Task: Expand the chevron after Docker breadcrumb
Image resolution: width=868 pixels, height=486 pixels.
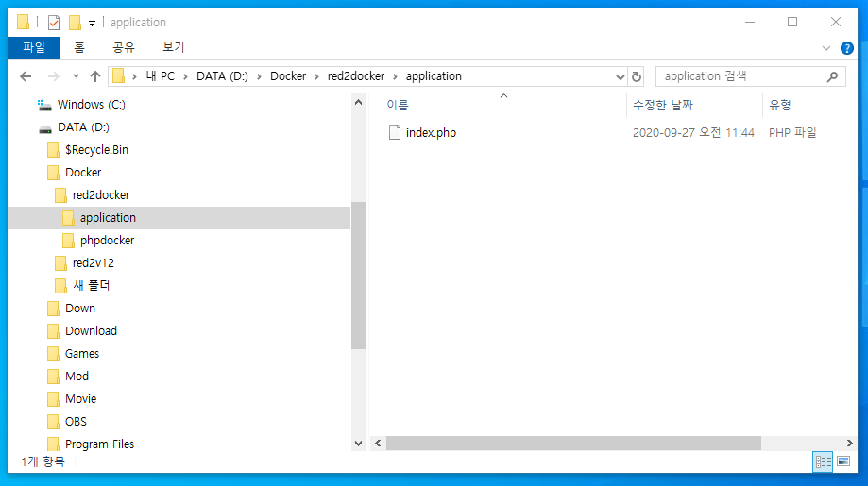Action: 317,76
